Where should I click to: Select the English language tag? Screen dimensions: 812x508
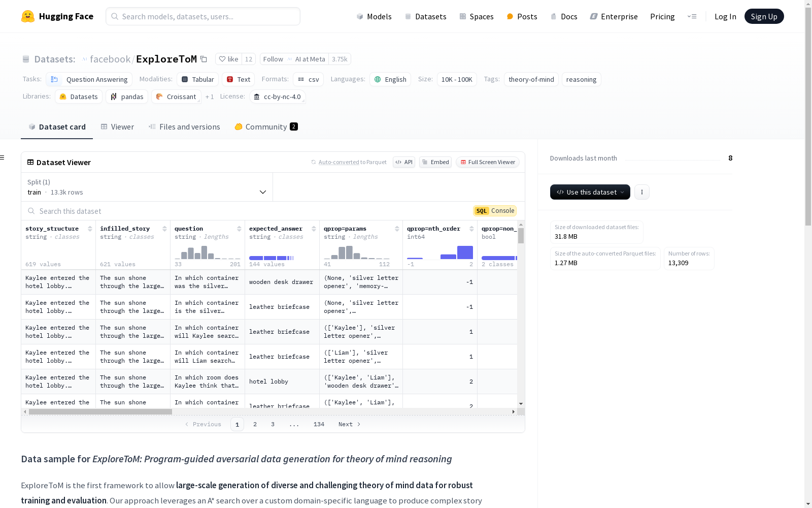click(x=390, y=79)
